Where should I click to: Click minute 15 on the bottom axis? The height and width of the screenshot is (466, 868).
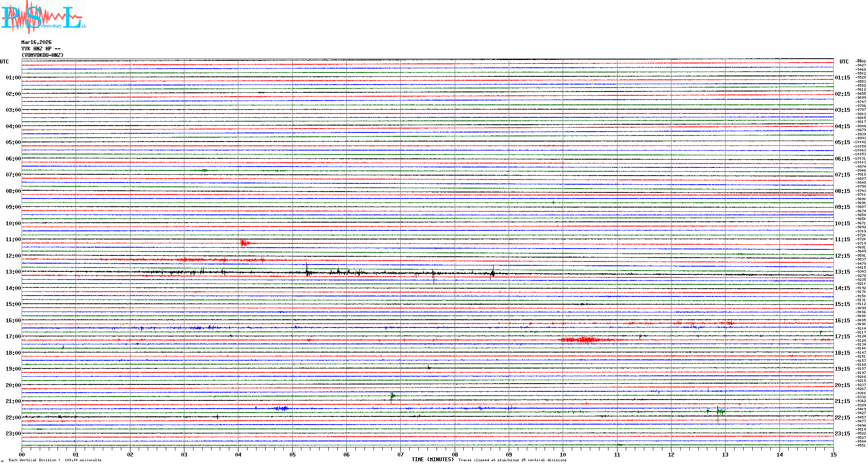(833, 454)
